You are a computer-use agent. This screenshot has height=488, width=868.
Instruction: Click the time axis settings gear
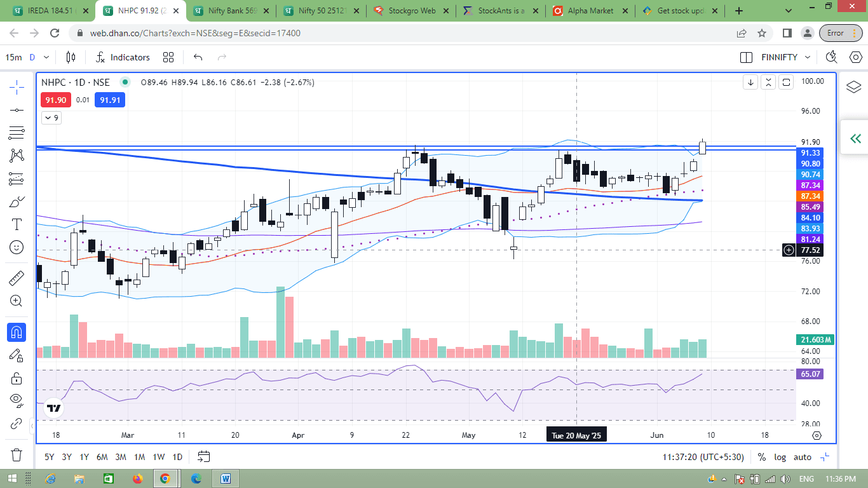pos(817,435)
